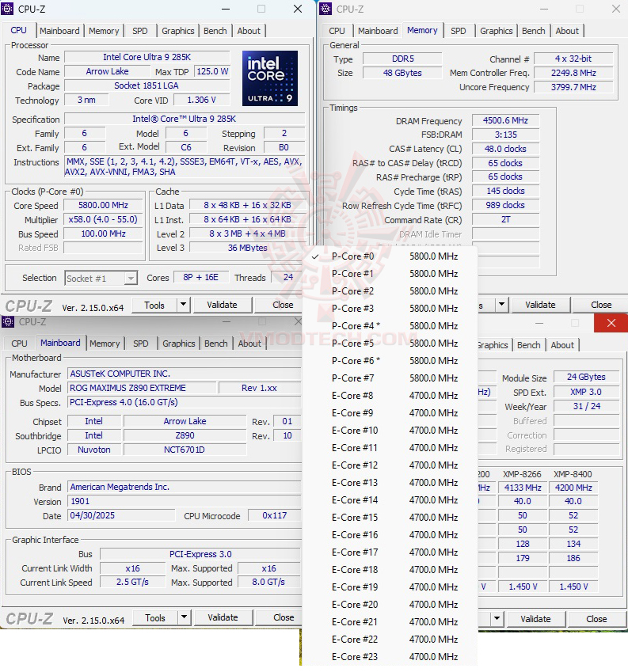Open Tools dropdown arrow in CPU window
628x672 pixels.
(x=184, y=305)
